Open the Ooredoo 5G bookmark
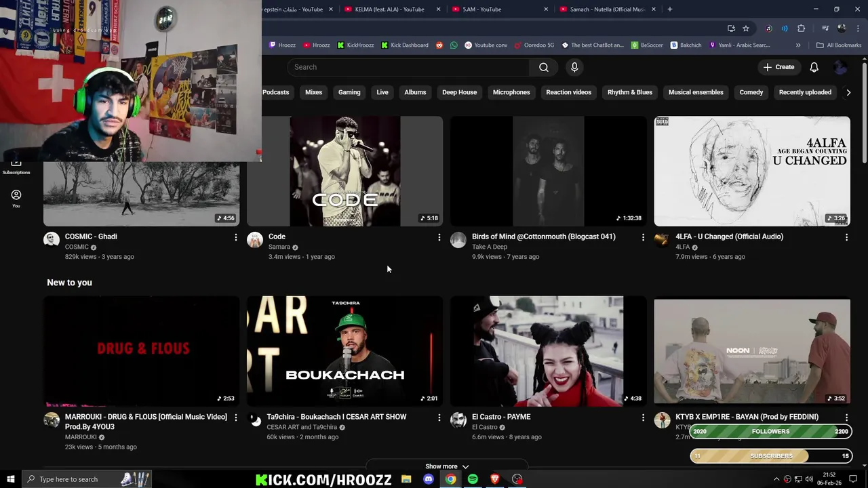868x488 pixels. click(534, 45)
